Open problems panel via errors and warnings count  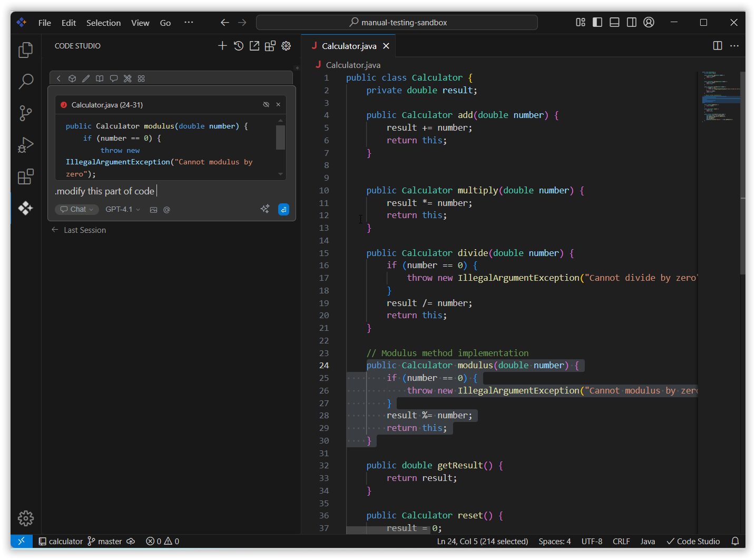pyautogui.click(x=162, y=541)
